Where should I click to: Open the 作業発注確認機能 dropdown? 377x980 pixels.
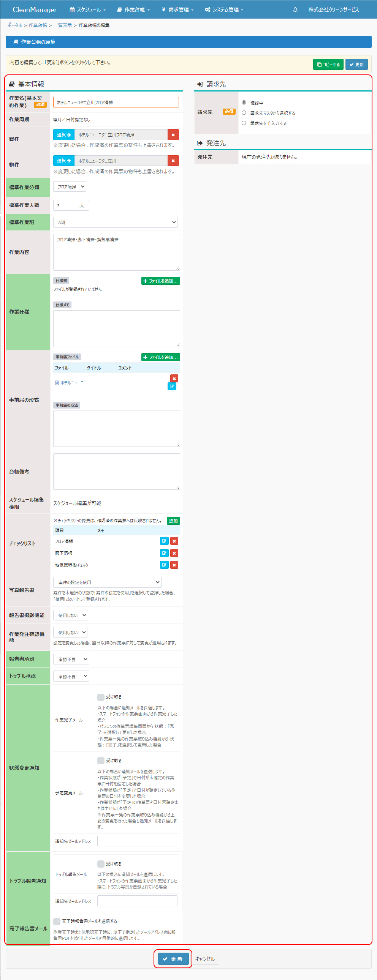(70, 632)
